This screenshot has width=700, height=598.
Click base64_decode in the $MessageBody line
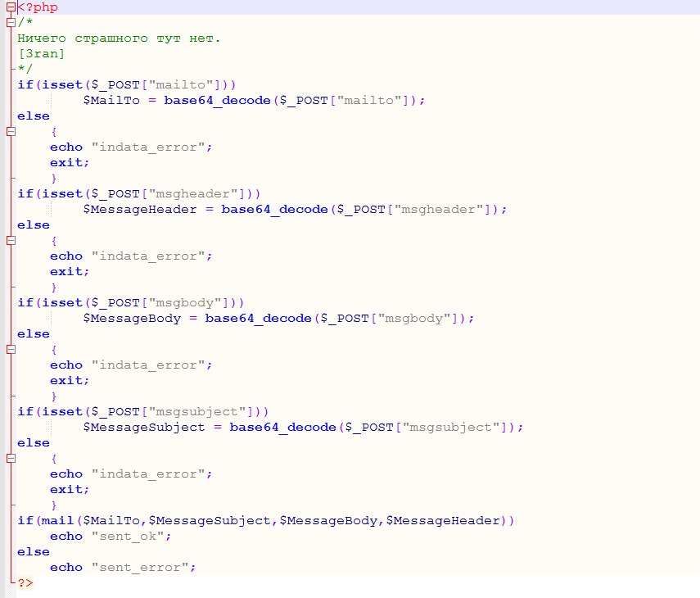pyautogui.click(x=259, y=319)
